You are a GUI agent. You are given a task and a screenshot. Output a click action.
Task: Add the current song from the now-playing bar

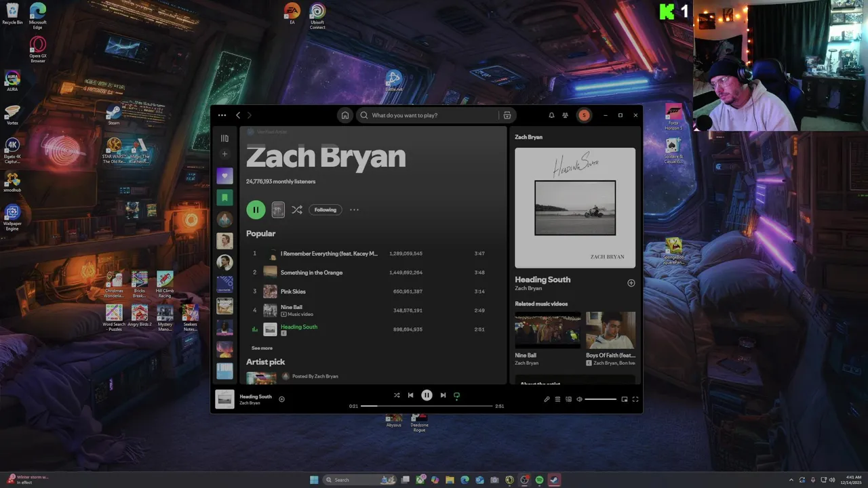click(x=282, y=399)
